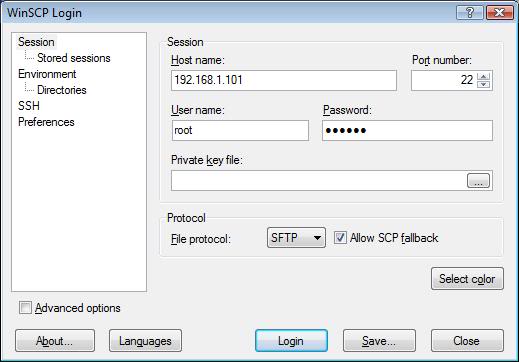Uncheck Allow SCP fallback checkbox

(x=340, y=238)
